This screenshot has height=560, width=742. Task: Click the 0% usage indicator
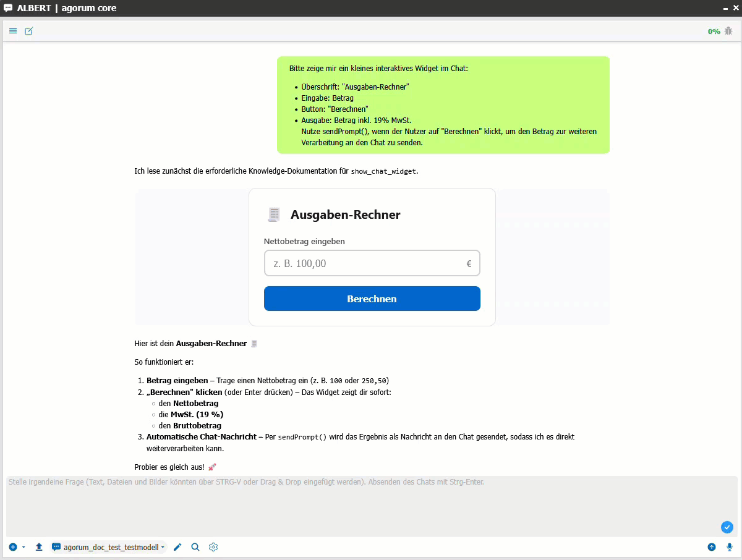click(714, 32)
